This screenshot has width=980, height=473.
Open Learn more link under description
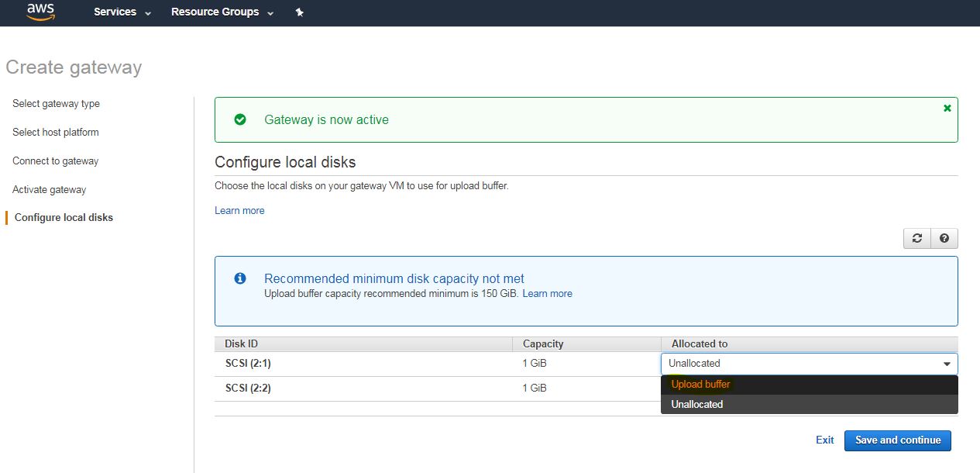tap(239, 211)
